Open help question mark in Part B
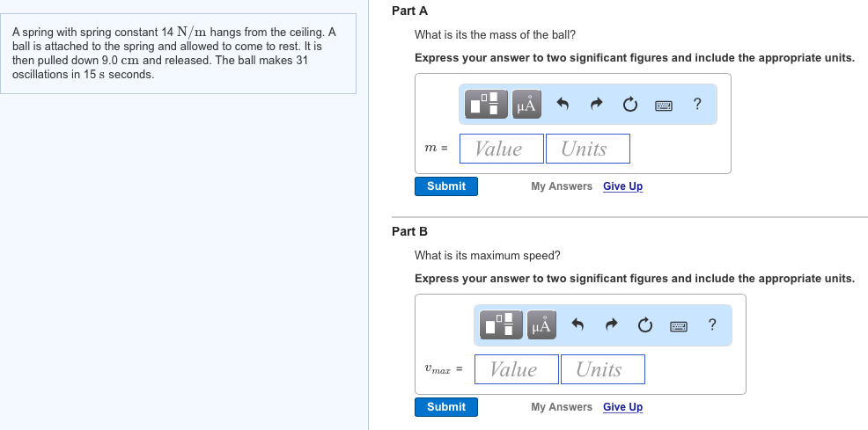Image resolution: width=868 pixels, height=430 pixels. (712, 324)
